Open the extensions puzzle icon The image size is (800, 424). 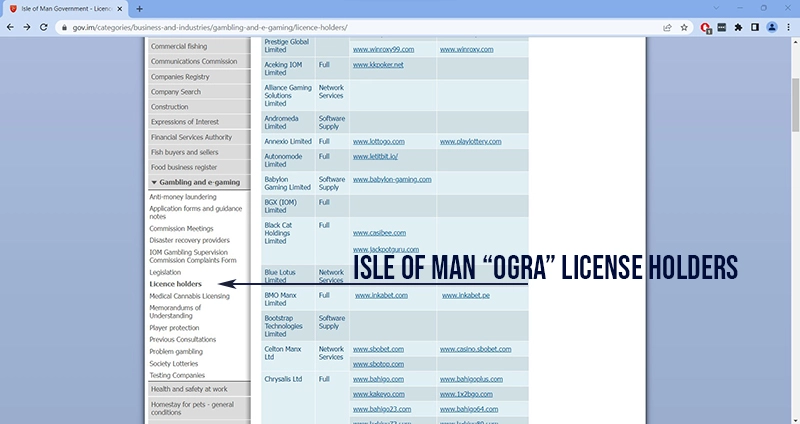(x=738, y=28)
